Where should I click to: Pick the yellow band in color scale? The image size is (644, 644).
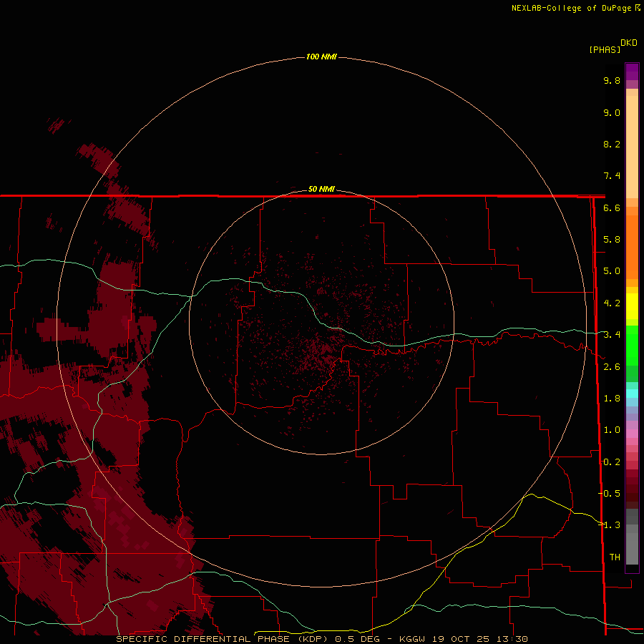tap(632, 306)
